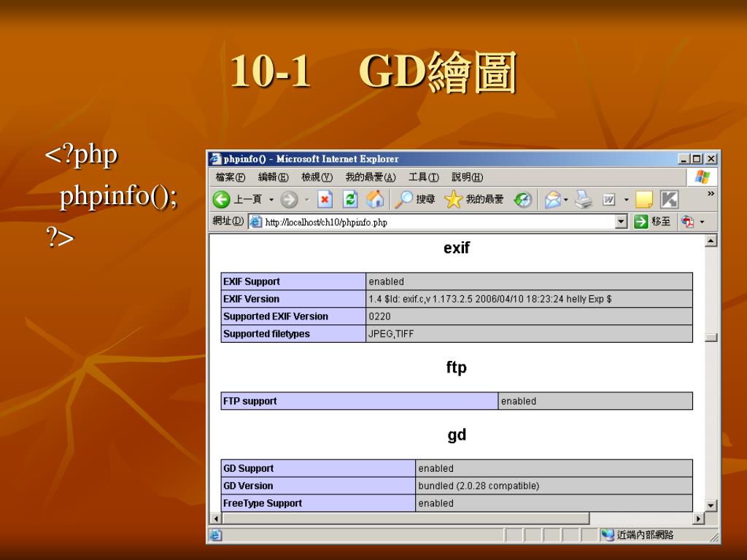Stop page loading with red X icon

point(325,199)
